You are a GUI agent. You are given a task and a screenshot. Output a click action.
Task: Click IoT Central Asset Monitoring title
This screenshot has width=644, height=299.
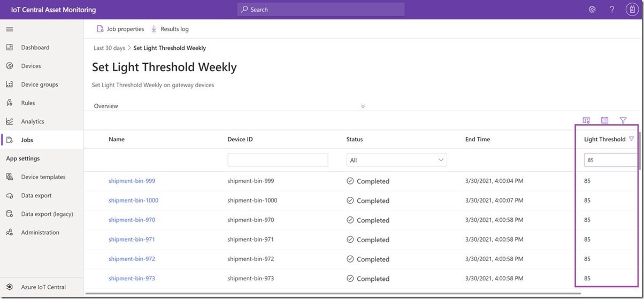[x=53, y=10]
